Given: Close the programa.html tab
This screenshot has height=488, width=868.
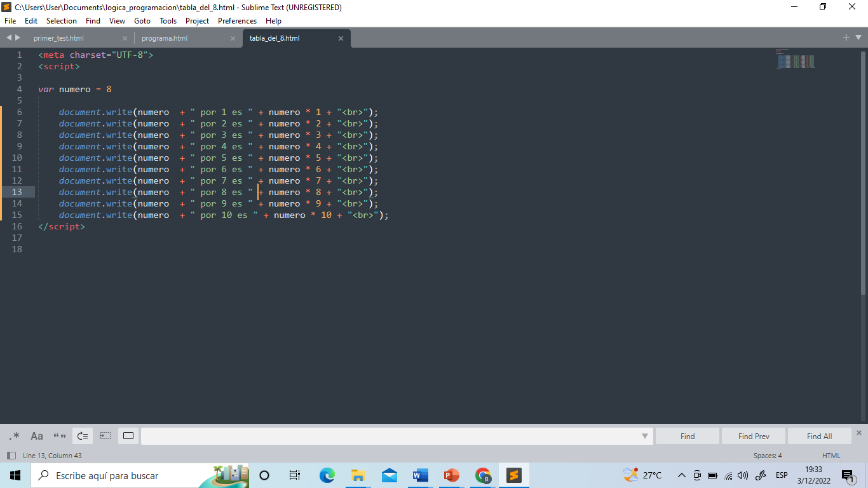Looking at the screenshot, I should tap(233, 38).
